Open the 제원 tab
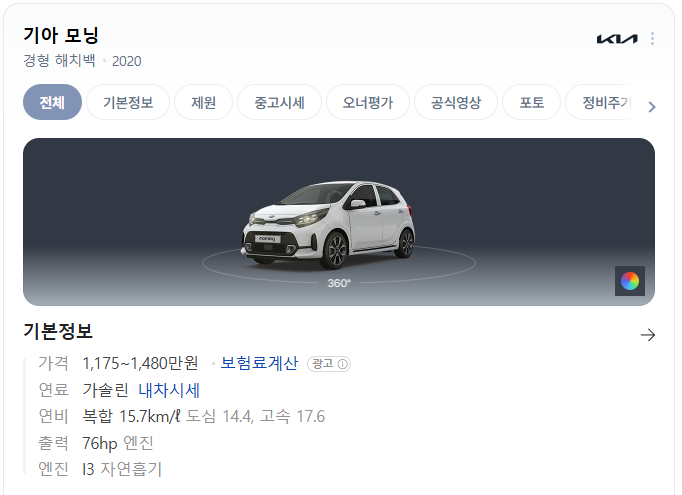682x495 pixels. (x=204, y=102)
